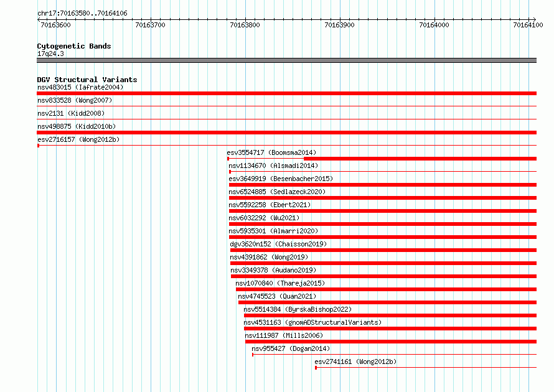Click the 70164000 ruler coordinate

point(434,25)
